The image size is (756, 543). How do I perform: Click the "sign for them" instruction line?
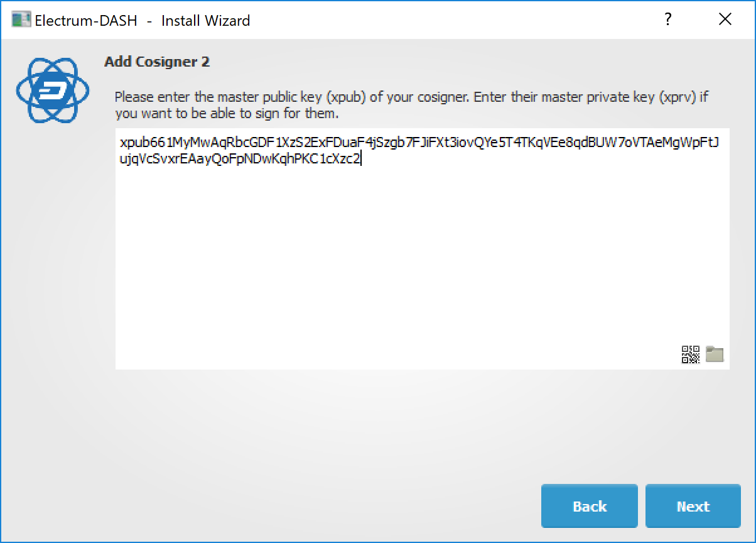pyautogui.click(x=227, y=114)
